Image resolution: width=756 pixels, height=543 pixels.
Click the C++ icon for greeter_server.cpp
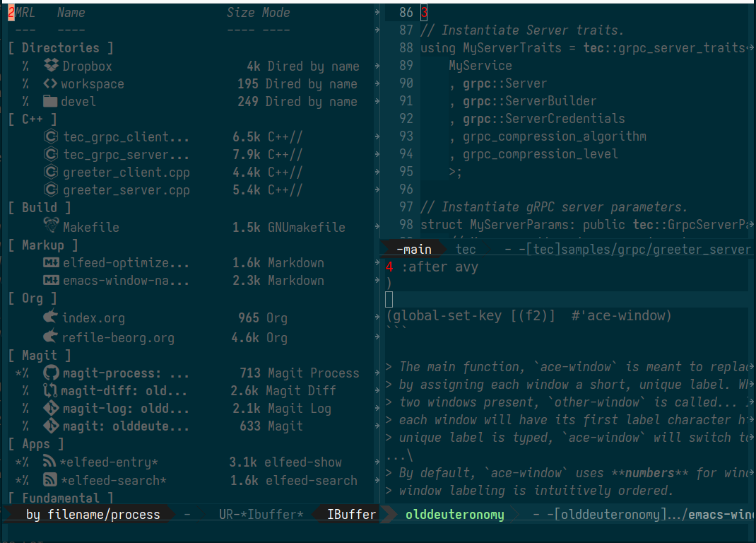pos(51,189)
